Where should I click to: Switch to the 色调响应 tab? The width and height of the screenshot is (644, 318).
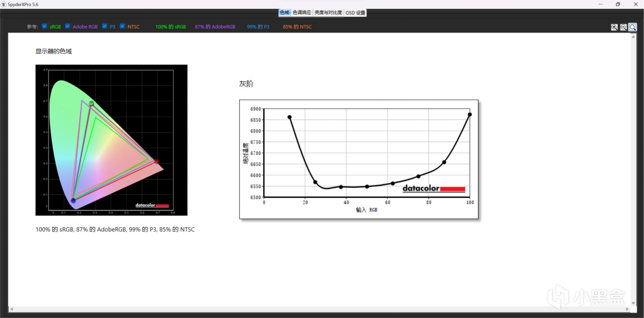coord(302,13)
